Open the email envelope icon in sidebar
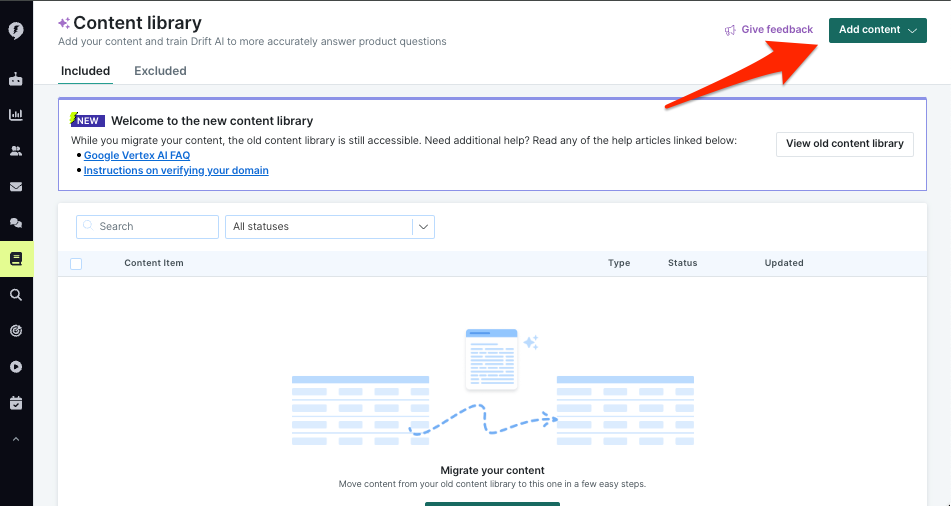951x506 pixels. (16, 187)
